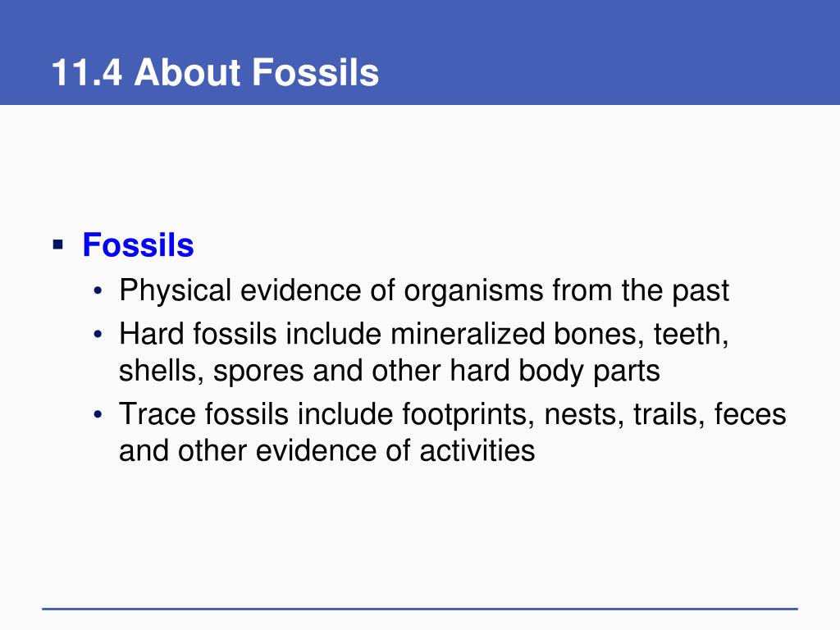Click the word 'Hard' starting second bullet
The width and height of the screenshot is (840, 630).
pyautogui.click(x=152, y=334)
